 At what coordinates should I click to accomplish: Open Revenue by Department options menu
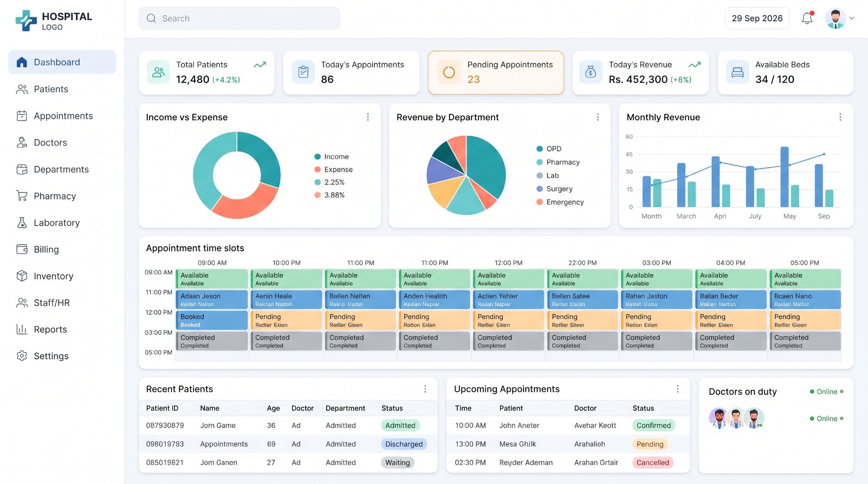pos(598,117)
